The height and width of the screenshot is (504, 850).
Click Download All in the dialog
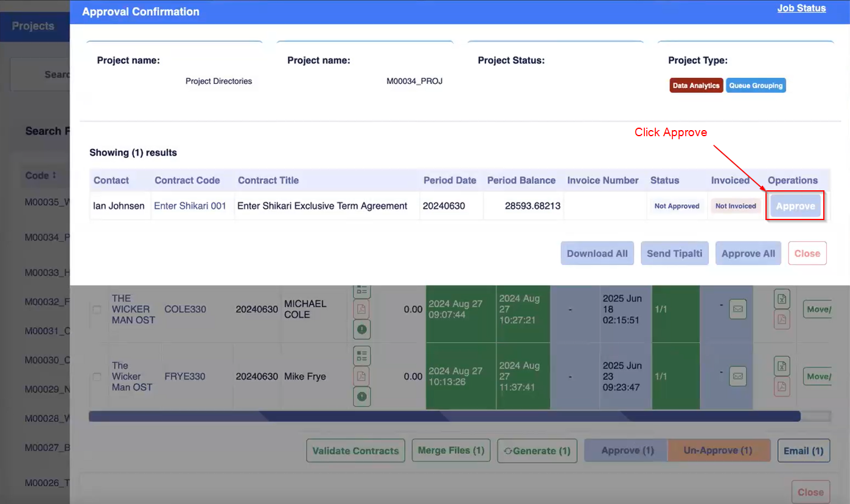[x=597, y=254]
